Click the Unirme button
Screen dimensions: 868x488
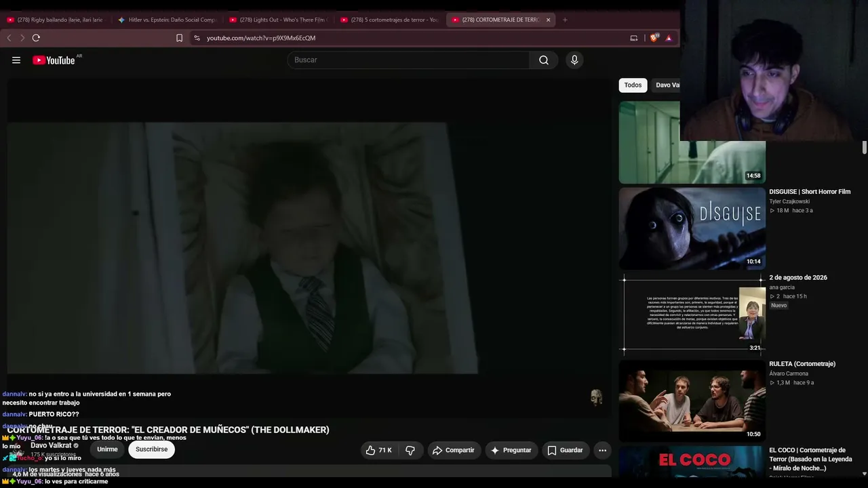coord(107,449)
